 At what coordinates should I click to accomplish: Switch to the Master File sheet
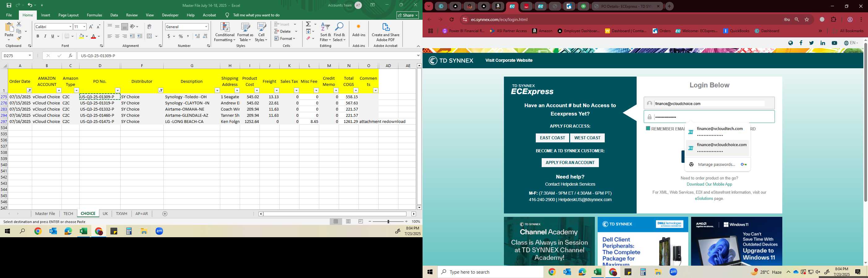click(x=45, y=214)
